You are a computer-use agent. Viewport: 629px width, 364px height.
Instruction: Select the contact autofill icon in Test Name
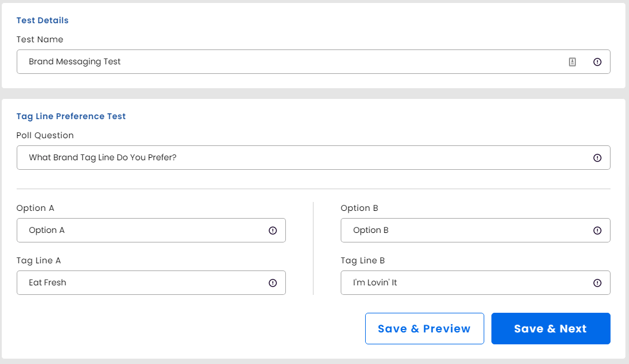pyautogui.click(x=572, y=61)
